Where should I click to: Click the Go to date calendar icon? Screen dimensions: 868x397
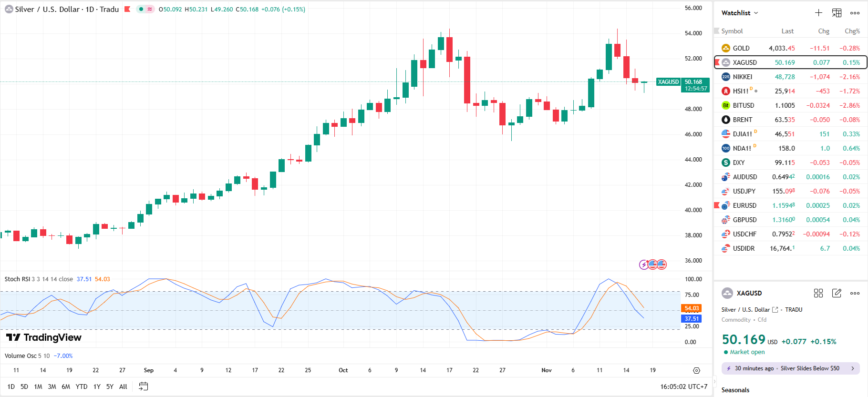click(143, 387)
